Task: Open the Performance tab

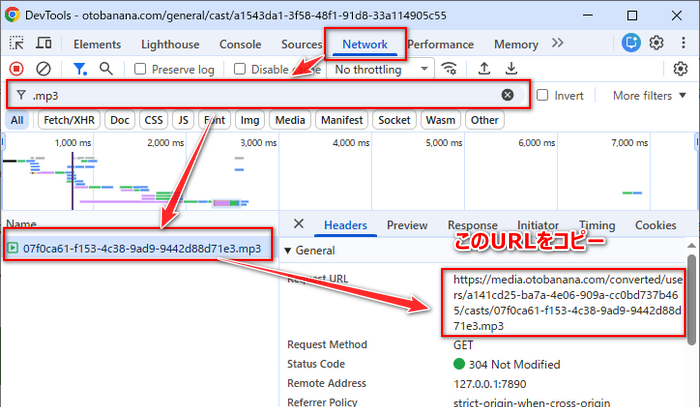Action: tap(440, 44)
